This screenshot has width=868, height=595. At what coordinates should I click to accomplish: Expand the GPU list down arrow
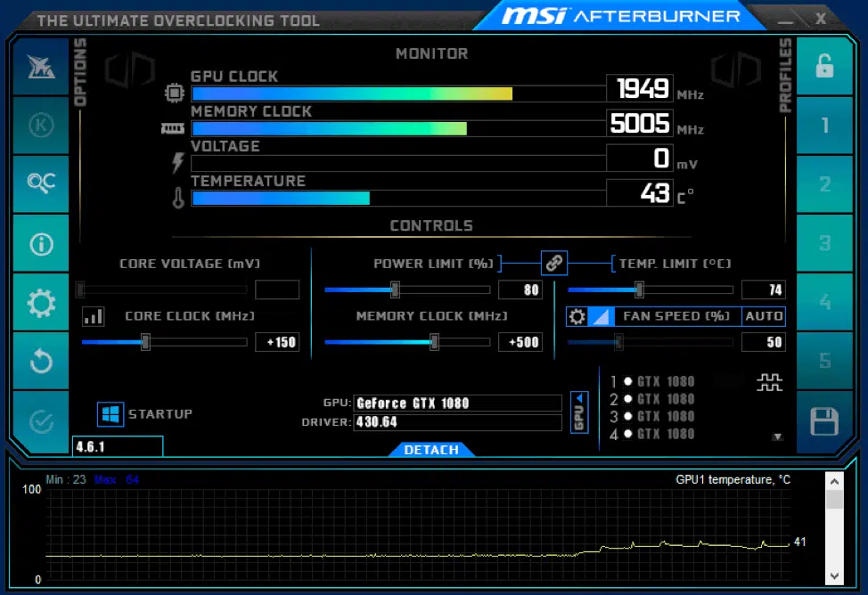click(x=777, y=437)
